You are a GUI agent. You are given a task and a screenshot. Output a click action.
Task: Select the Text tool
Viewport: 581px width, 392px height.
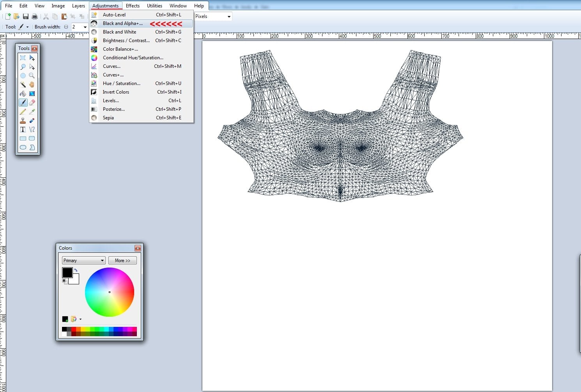pos(23,129)
